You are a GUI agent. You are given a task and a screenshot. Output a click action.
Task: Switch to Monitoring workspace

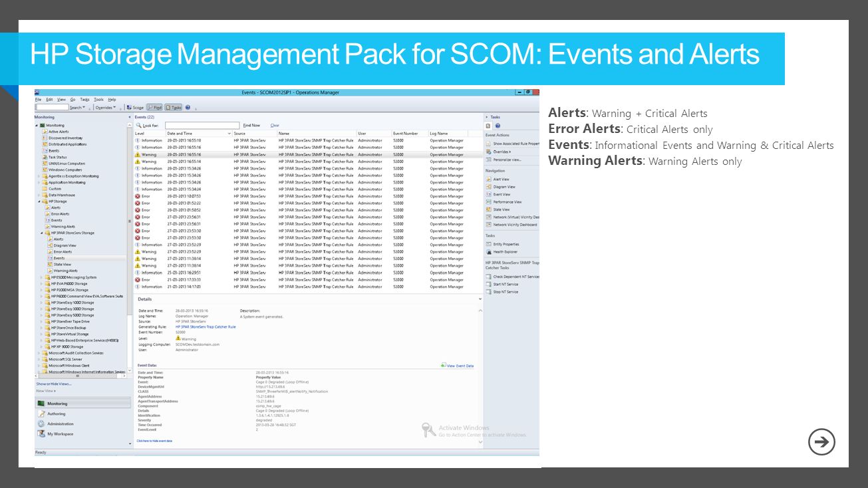coord(82,404)
